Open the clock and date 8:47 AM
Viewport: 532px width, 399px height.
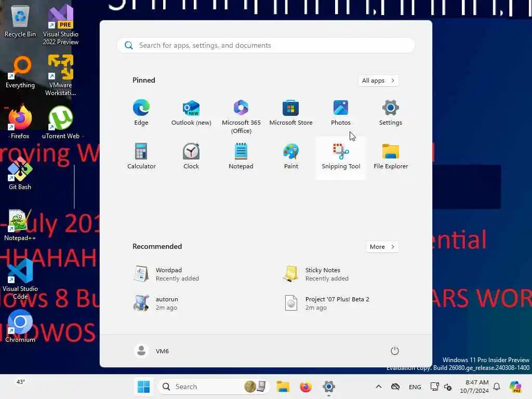pos(474,387)
